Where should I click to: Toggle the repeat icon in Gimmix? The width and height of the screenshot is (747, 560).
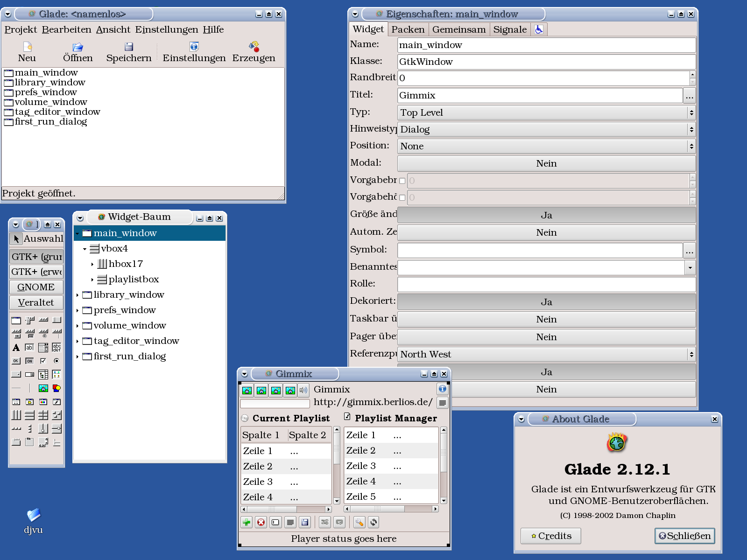[339, 522]
